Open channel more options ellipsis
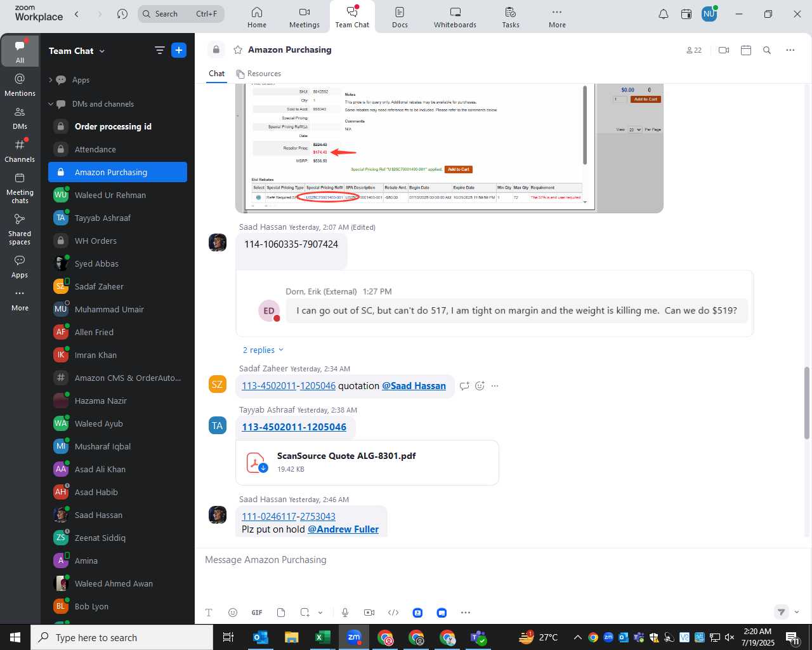812x650 pixels. point(790,50)
